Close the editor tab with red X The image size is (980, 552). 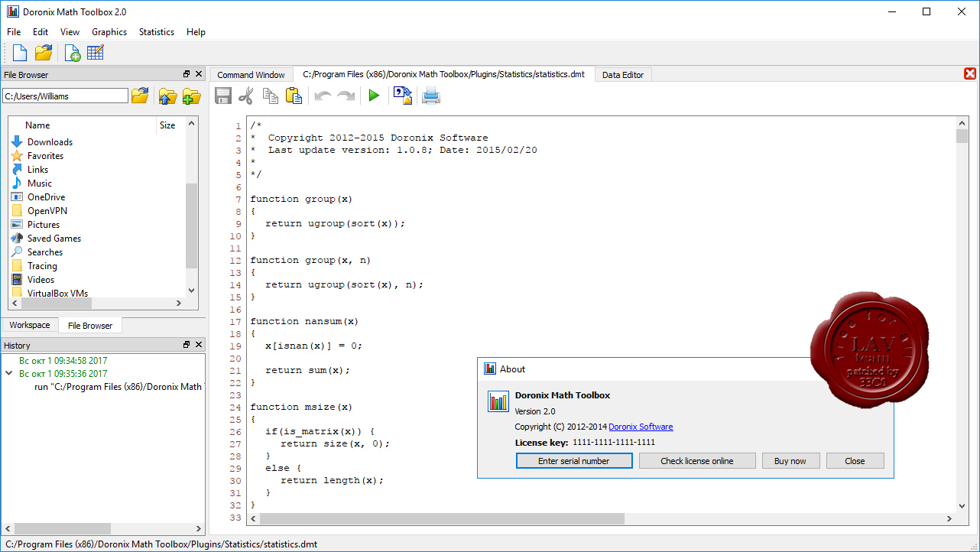click(970, 74)
